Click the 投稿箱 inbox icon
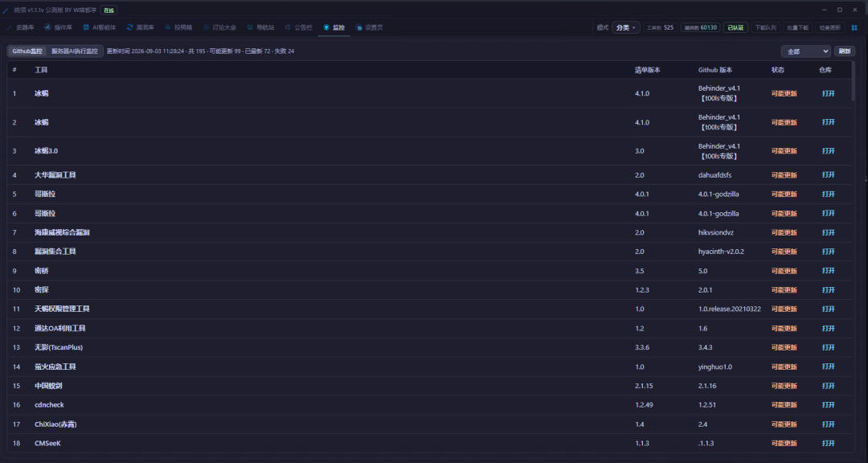The height and width of the screenshot is (463, 868). 168,27
